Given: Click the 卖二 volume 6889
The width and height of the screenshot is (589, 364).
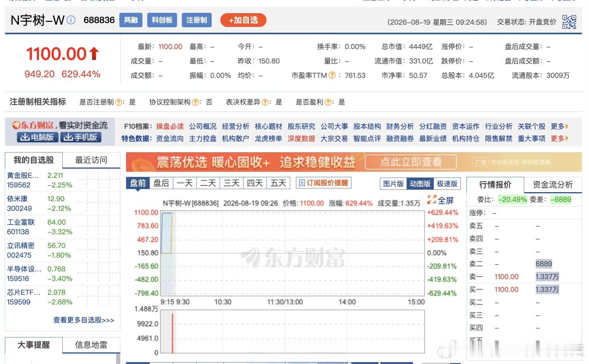Looking at the screenshot, I should pos(544,264).
